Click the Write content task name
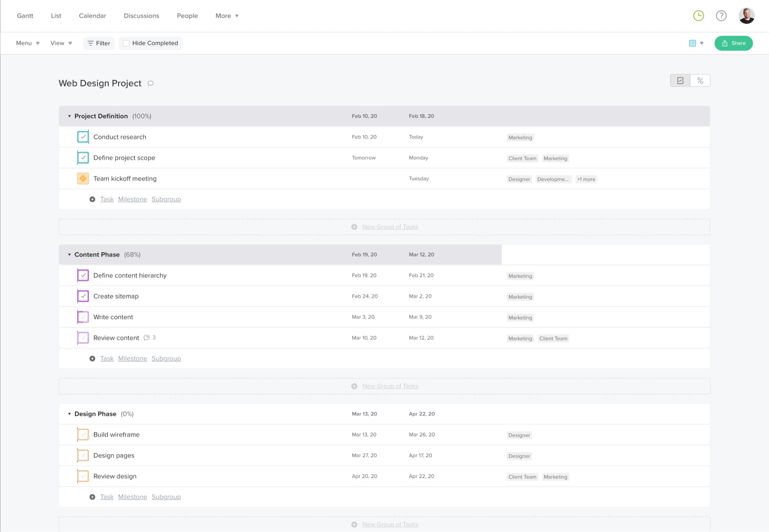 (x=113, y=317)
